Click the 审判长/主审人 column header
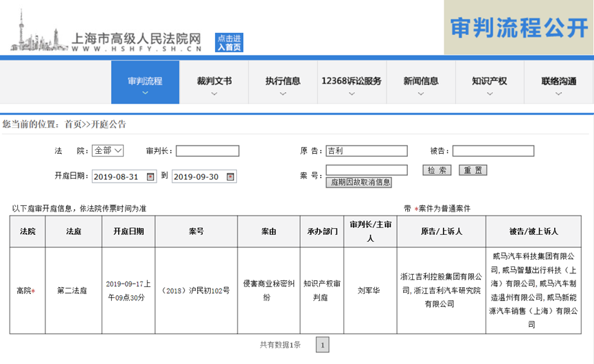Screen dimensions: 594x364 click(x=371, y=231)
